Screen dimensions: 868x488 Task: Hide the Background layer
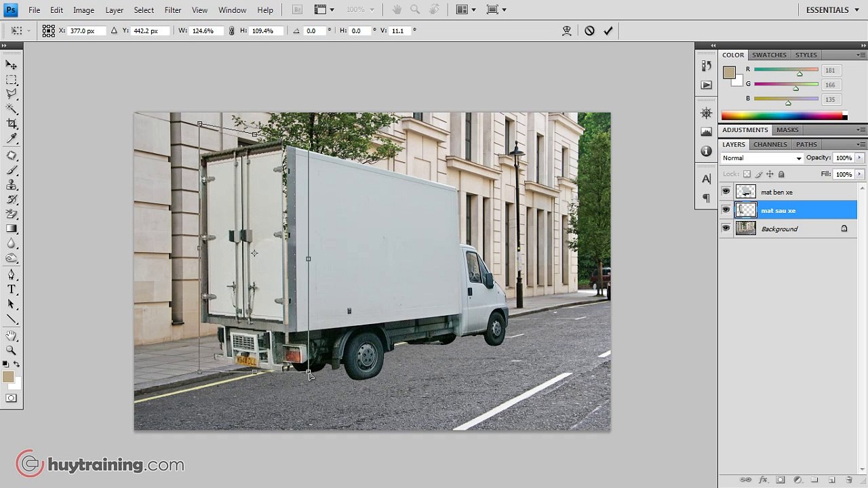click(726, 228)
